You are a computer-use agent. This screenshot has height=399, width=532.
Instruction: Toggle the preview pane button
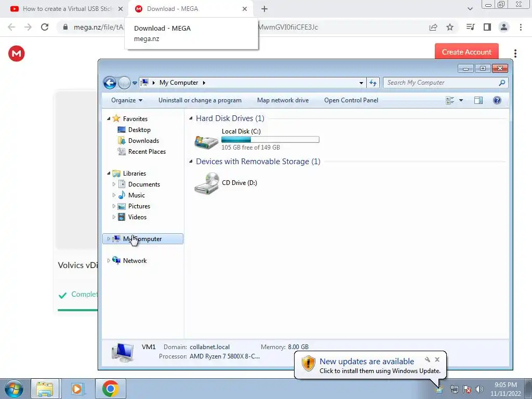click(478, 100)
